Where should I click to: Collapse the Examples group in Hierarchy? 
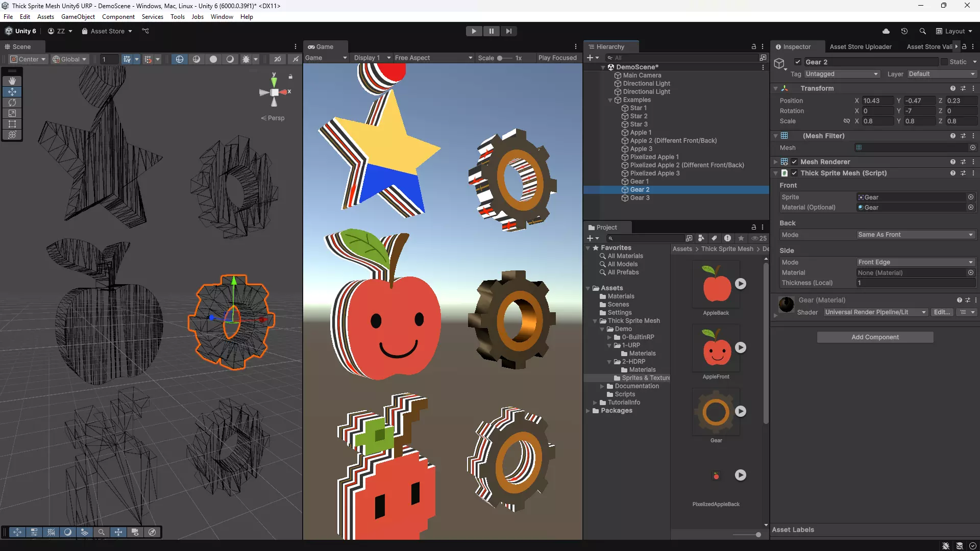610,100
